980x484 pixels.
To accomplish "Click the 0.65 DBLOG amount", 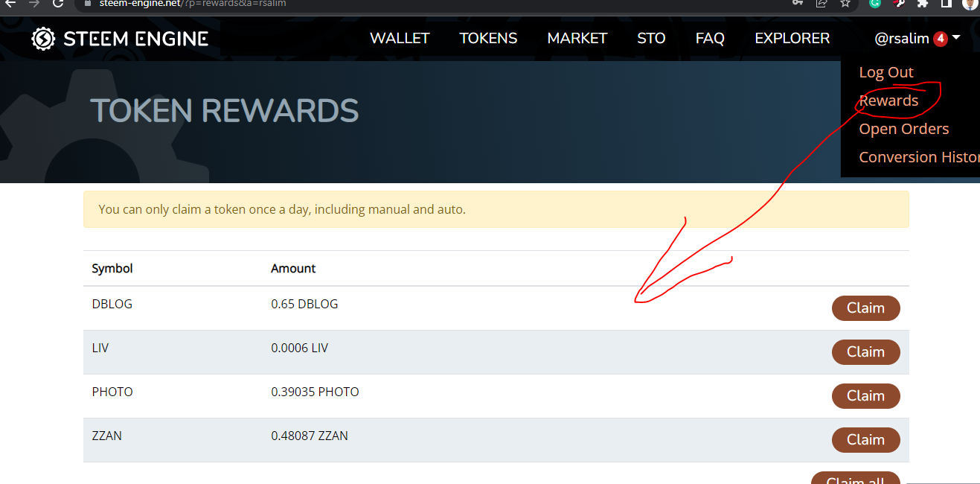I will (304, 304).
